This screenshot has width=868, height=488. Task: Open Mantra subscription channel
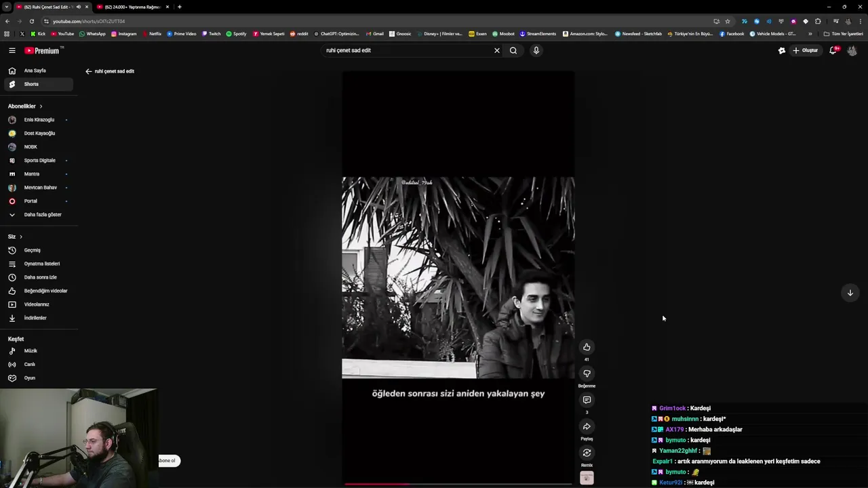point(38,174)
